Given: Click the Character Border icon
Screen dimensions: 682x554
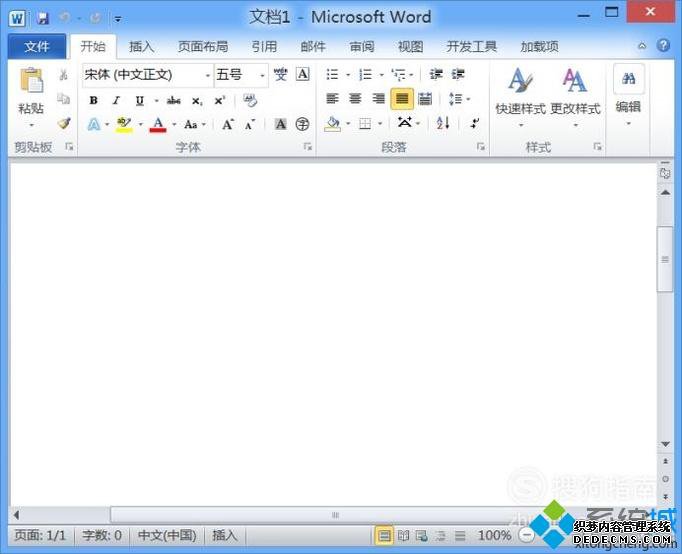Looking at the screenshot, I should click(303, 74).
